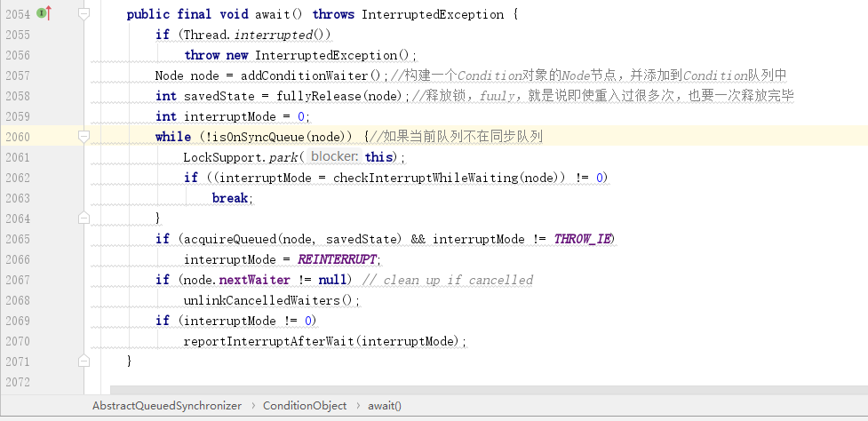This screenshot has width=868, height=421.
Task: Click the fold end marker at line 2064
Action: pyautogui.click(x=84, y=218)
